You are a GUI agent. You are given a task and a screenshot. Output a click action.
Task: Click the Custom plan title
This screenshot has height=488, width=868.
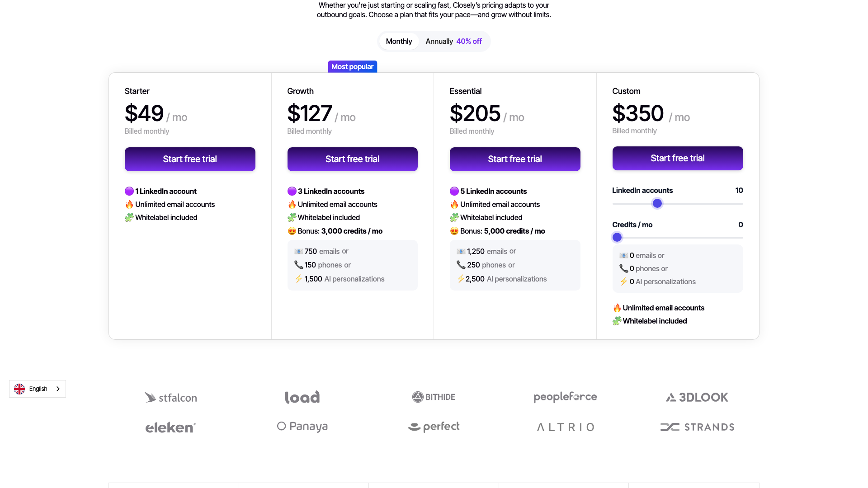626,91
